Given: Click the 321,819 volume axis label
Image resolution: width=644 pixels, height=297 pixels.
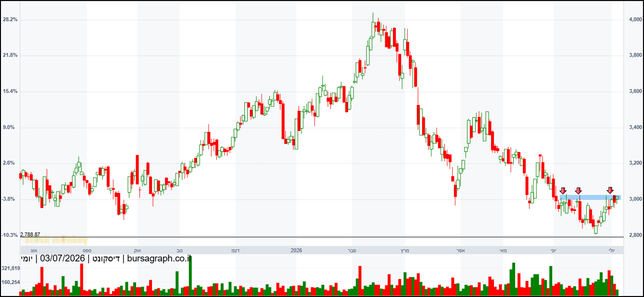Looking at the screenshot, I should click(x=11, y=268).
